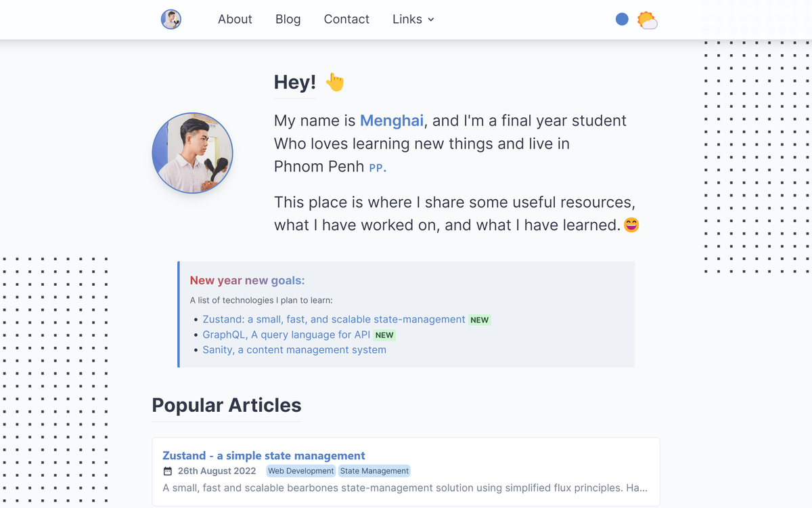Screen dimensions: 812x508
Task: Open the About page
Action: click(x=235, y=20)
